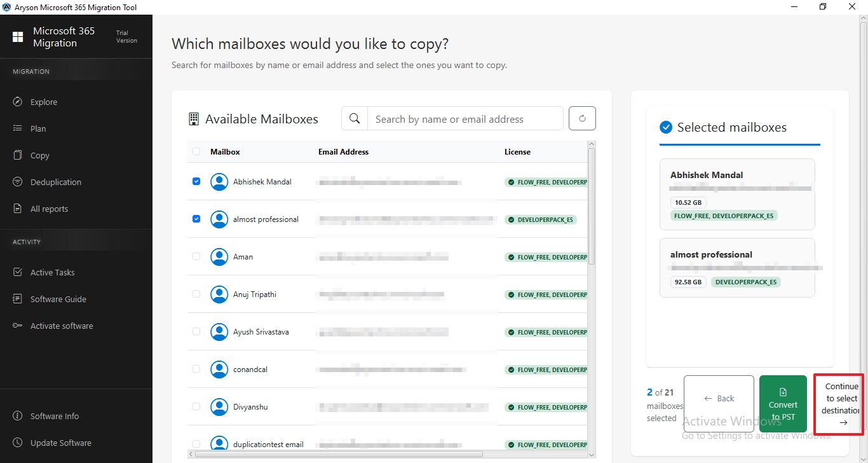Image resolution: width=868 pixels, height=463 pixels.
Task: Click DEVELOPERPACK_E5 badge in the almost professional list row
Action: coord(541,220)
